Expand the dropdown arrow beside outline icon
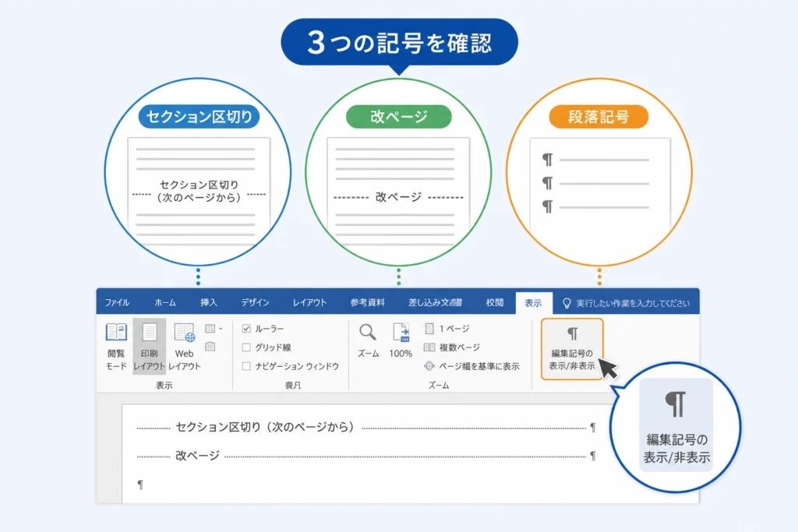Viewport: 798px width, 532px height. pyautogui.click(x=221, y=329)
